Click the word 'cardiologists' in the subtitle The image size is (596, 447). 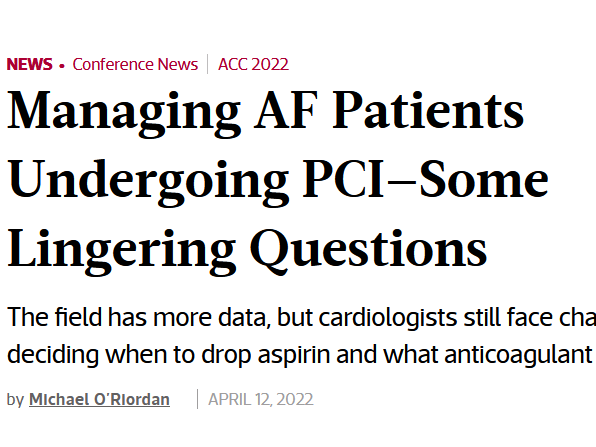coord(388,317)
